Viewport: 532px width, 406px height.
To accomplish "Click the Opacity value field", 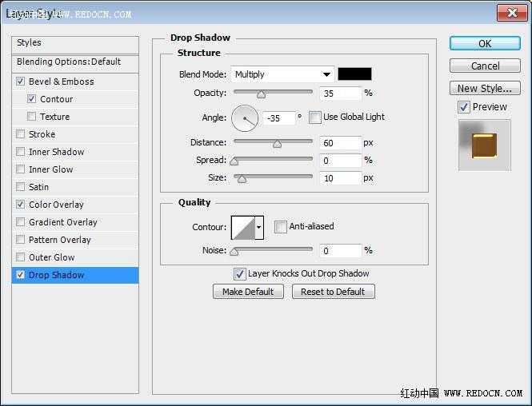I will point(341,94).
